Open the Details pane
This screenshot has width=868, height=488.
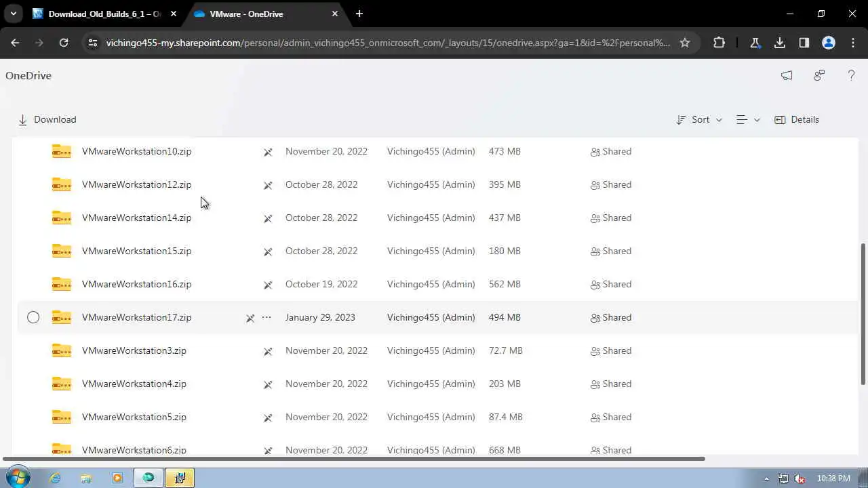click(x=797, y=119)
